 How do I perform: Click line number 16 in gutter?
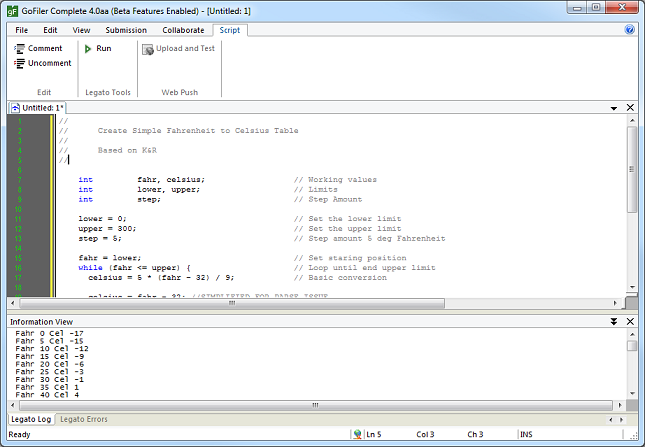[x=18, y=268]
